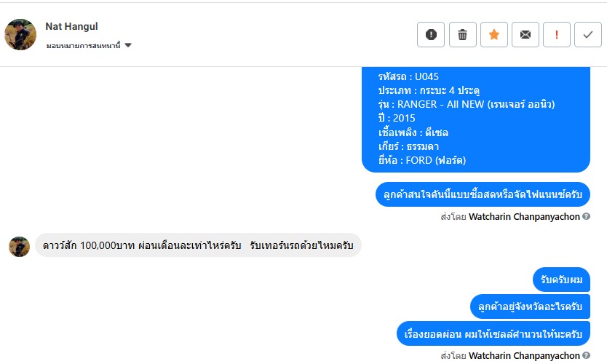Flag conversation with red exclamation icon
This screenshot has width=607, height=364.
pos(557,34)
